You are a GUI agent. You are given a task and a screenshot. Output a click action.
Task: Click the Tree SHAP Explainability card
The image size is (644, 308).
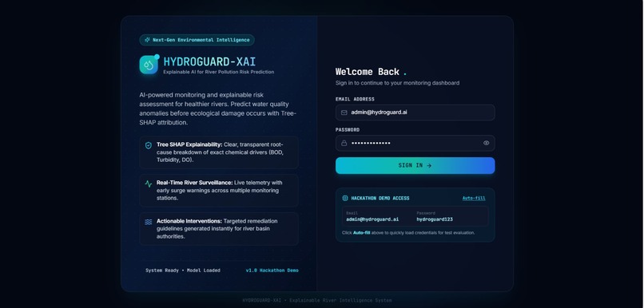tap(219, 152)
